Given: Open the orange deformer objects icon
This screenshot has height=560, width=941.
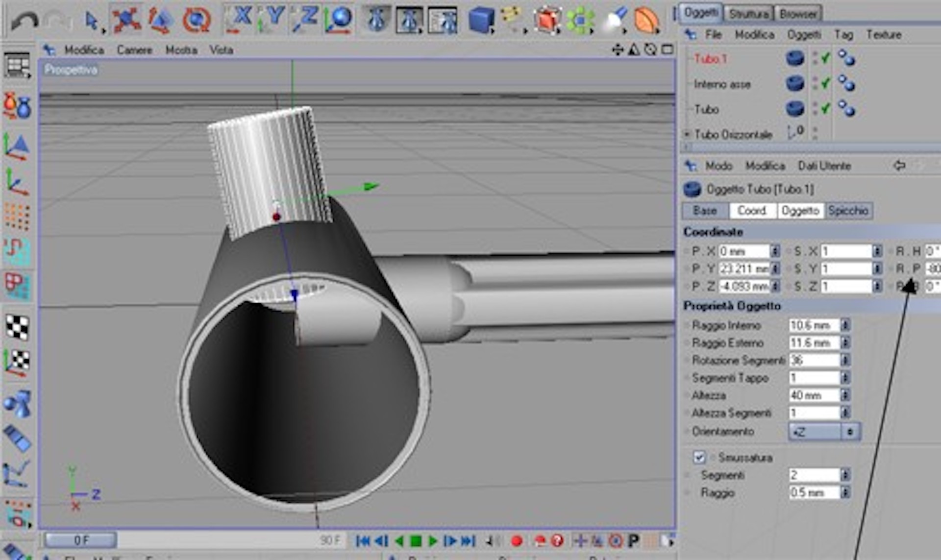Looking at the screenshot, I should [646, 21].
